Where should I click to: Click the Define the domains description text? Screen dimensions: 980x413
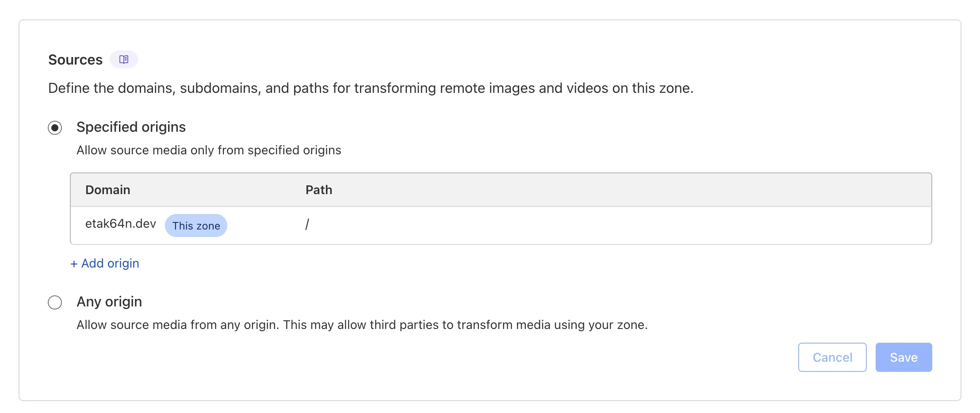click(x=371, y=88)
